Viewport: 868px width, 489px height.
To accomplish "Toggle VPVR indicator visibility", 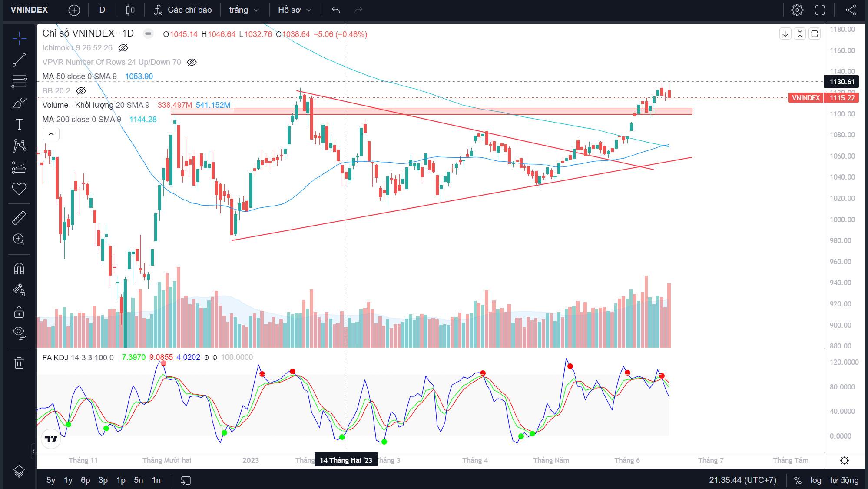I will point(192,62).
